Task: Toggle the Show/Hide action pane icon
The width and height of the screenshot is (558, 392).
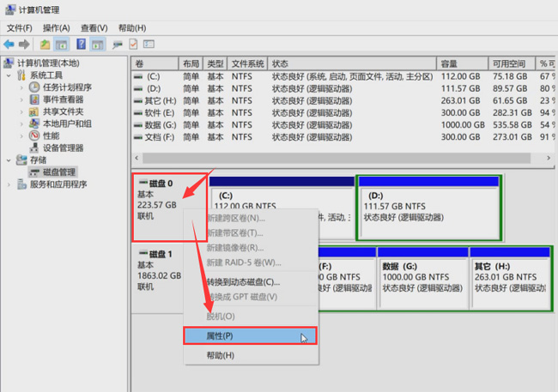Action: tap(97, 45)
